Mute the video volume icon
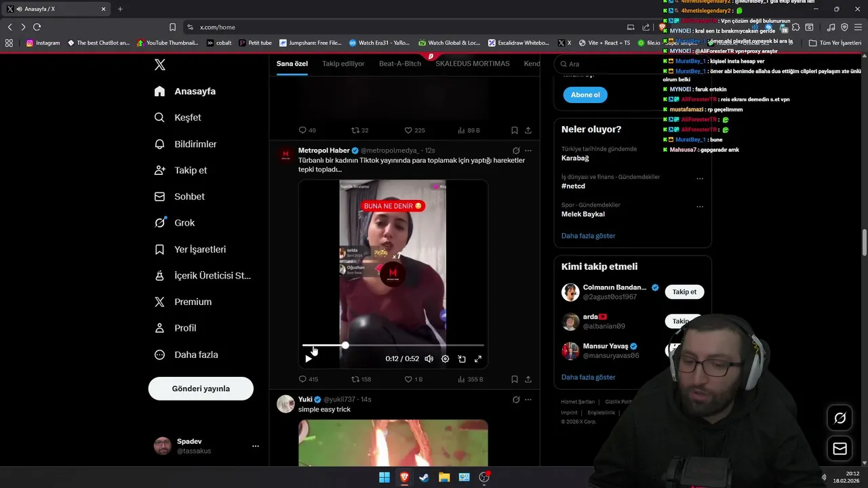 pyautogui.click(x=429, y=359)
